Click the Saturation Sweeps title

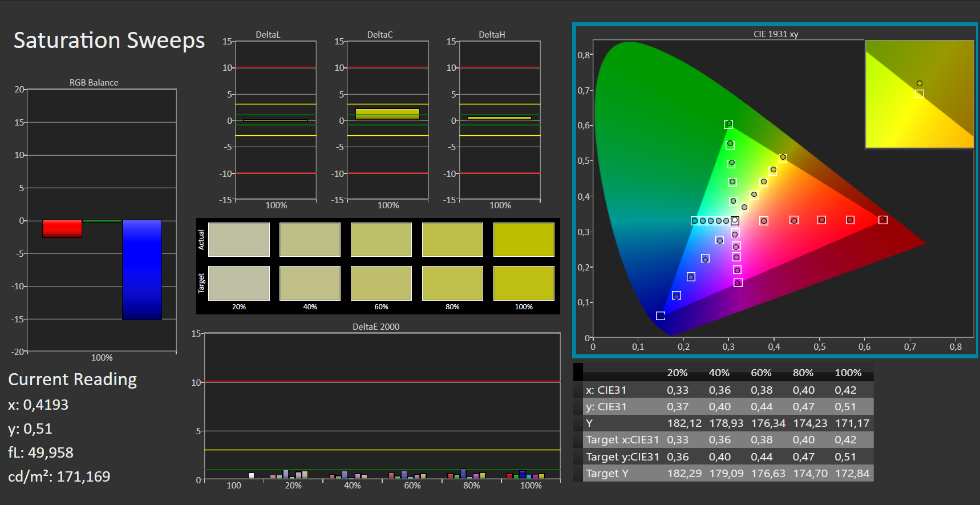click(109, 41)
